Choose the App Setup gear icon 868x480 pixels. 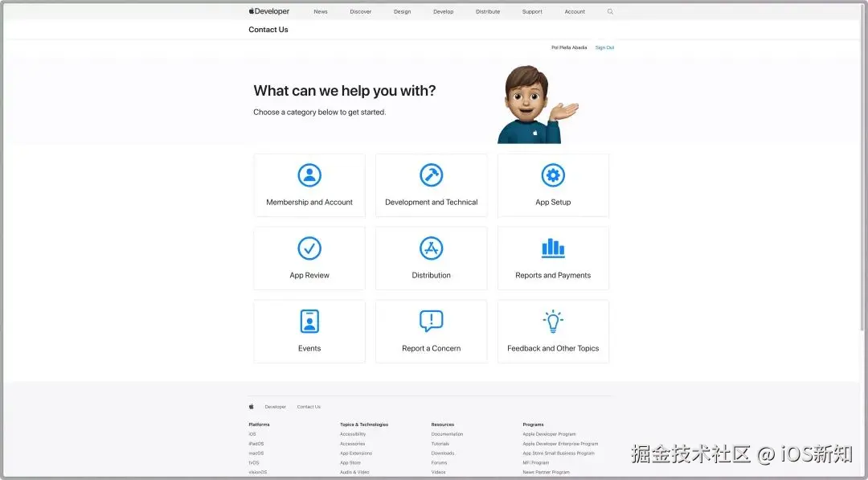click(553, 175)
